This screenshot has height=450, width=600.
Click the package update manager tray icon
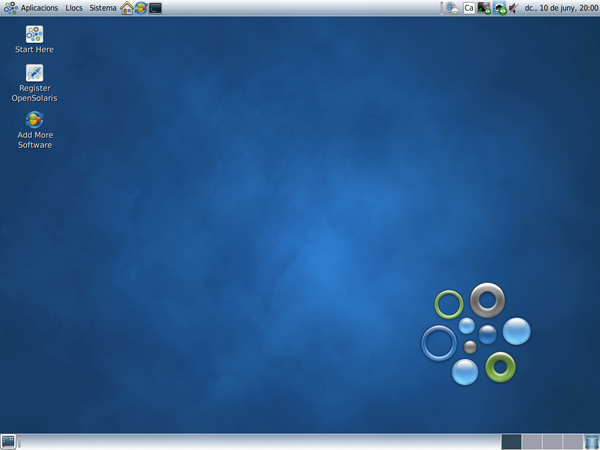coord(452,8)
